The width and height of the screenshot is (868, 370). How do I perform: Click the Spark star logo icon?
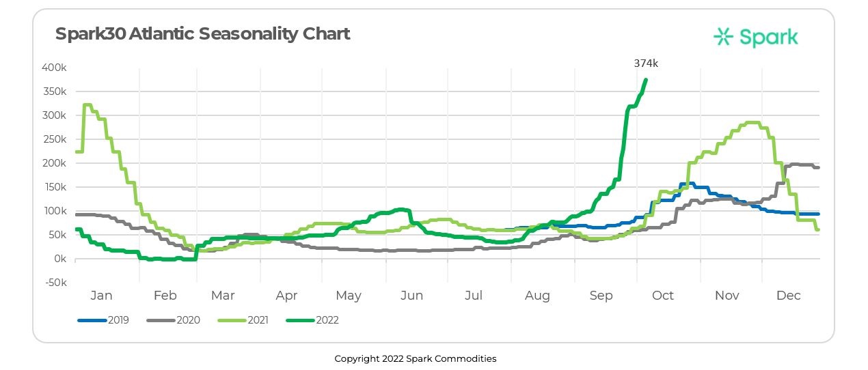723,36
